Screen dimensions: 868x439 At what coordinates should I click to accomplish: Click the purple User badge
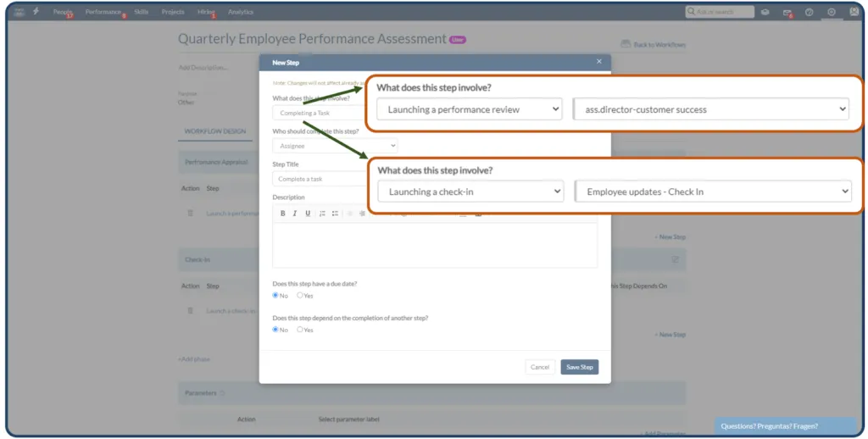(x=458, y=40)
